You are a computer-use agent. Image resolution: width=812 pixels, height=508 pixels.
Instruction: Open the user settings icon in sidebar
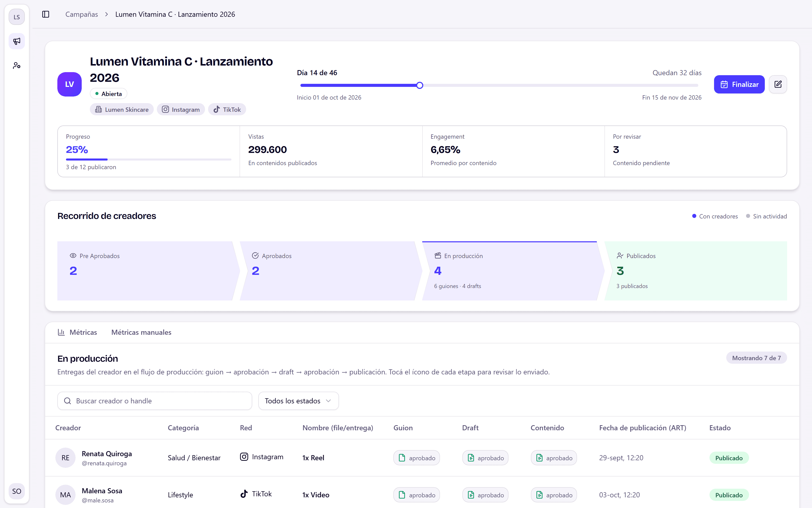(x=17, y=66)
